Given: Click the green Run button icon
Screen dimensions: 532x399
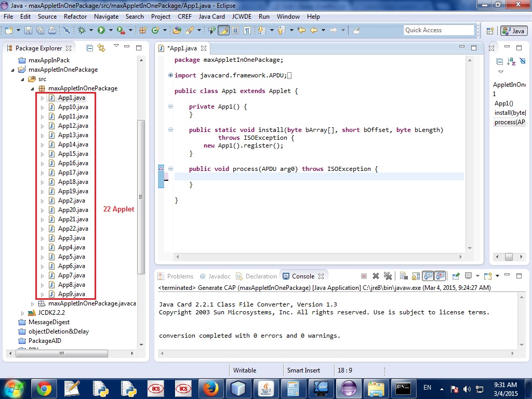Looking at the screenshot, I should point(101,31).
